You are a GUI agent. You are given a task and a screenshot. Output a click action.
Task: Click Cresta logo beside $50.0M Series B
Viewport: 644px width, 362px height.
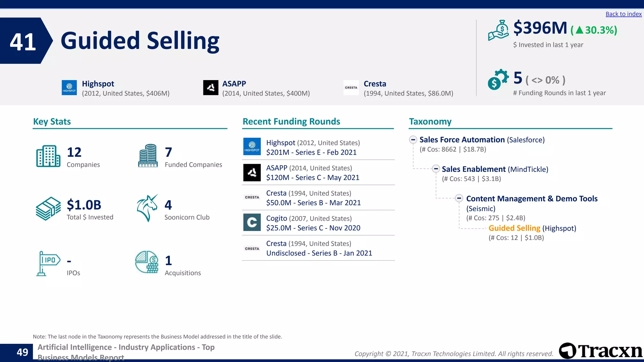(252, 197)
